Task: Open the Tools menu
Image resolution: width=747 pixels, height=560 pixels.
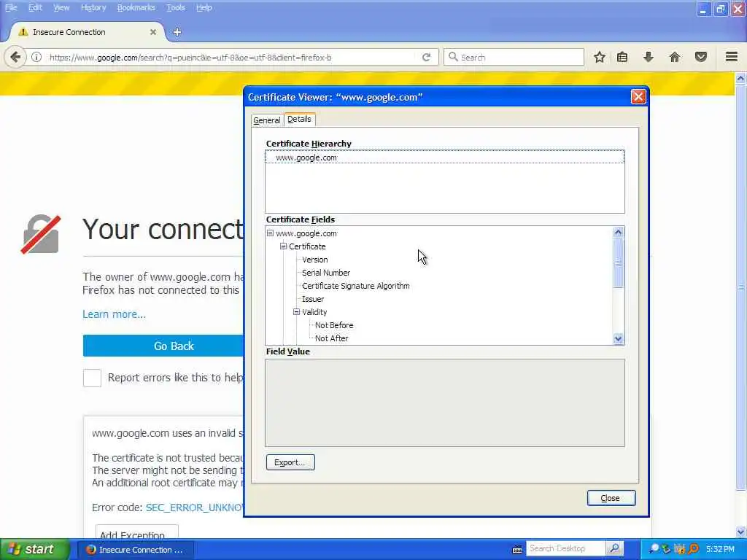Action: [x=176, y=7]
